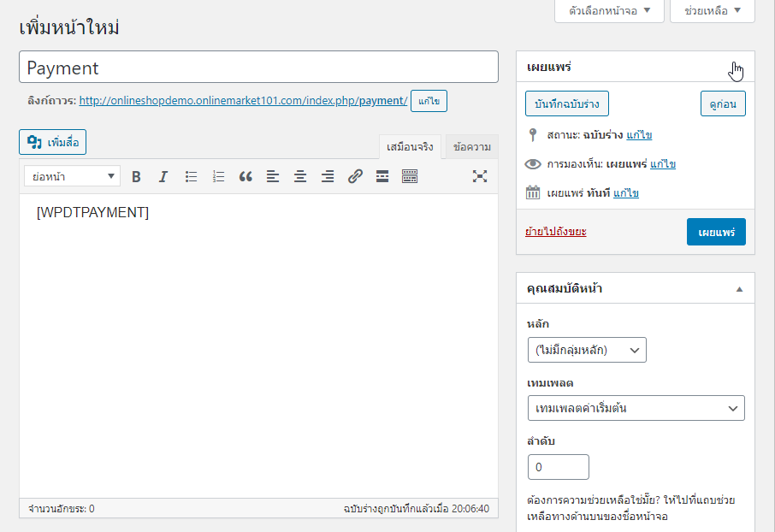The image size is (775, 532).
Task: Edit the publish time เผยแพร่ ทันที
Action: click(x=626, y=193)
